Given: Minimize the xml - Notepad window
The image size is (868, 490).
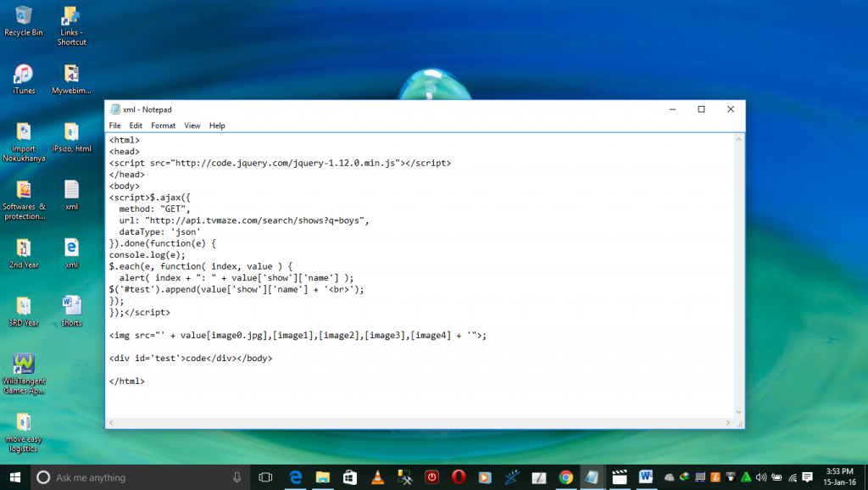Looking at the screenshot, I should [672, 109].
